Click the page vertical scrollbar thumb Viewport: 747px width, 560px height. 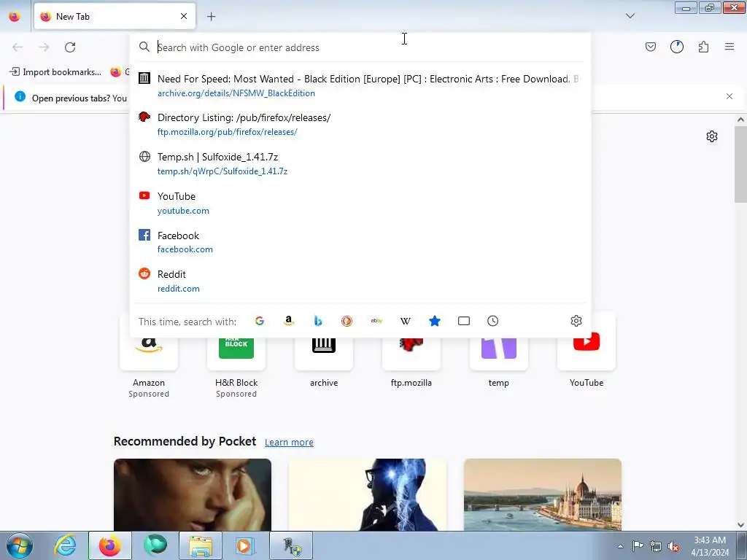[x=740, y=164]
